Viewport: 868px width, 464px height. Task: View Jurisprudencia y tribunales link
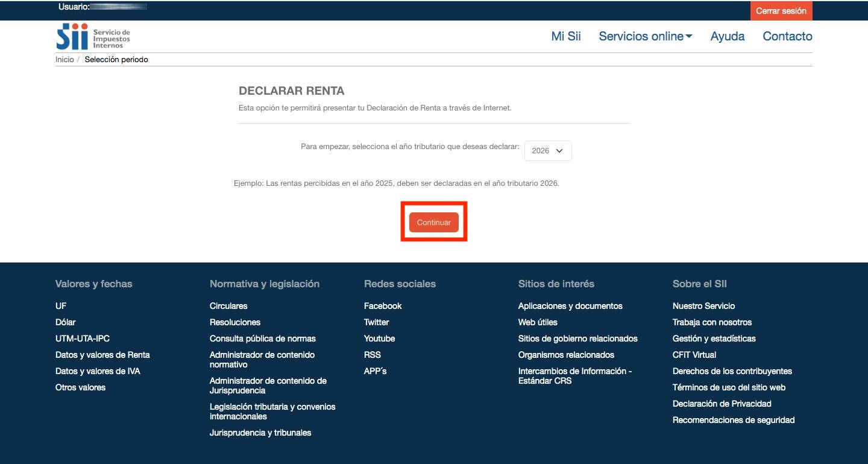coord(260,433)
